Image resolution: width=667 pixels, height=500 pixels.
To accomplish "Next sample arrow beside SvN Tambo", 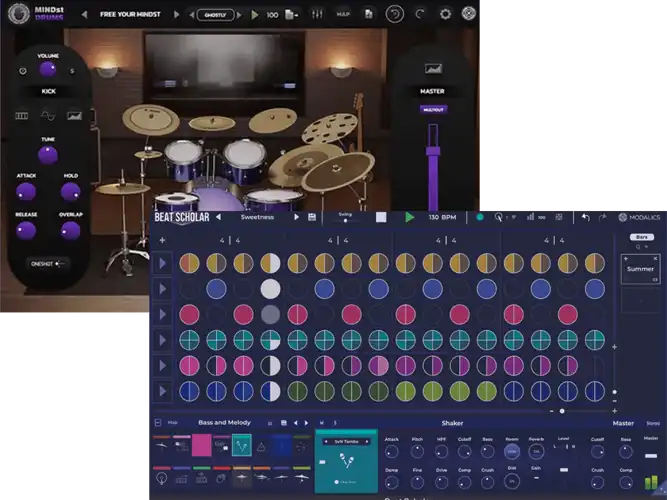I will pos(367,442).
